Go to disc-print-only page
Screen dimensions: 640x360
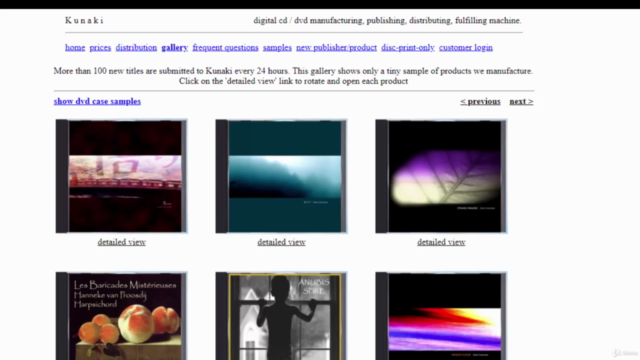click(x=408, y=47)
